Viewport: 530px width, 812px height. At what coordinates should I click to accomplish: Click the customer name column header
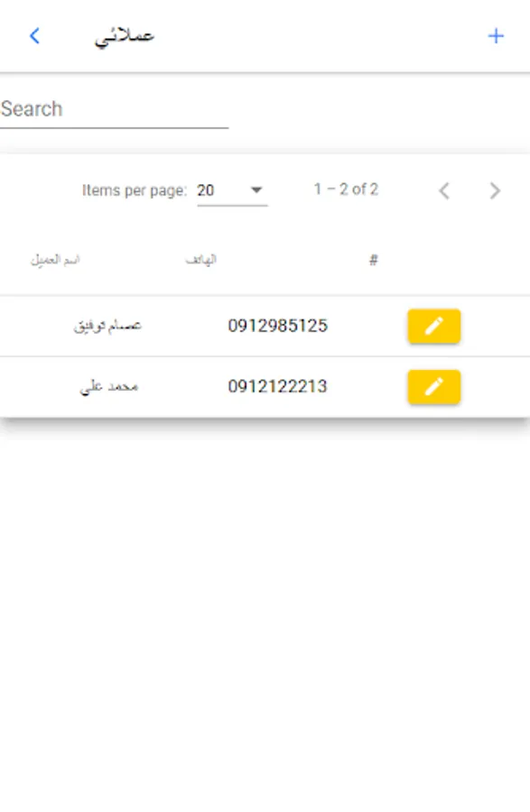click(x=55, y=260)
